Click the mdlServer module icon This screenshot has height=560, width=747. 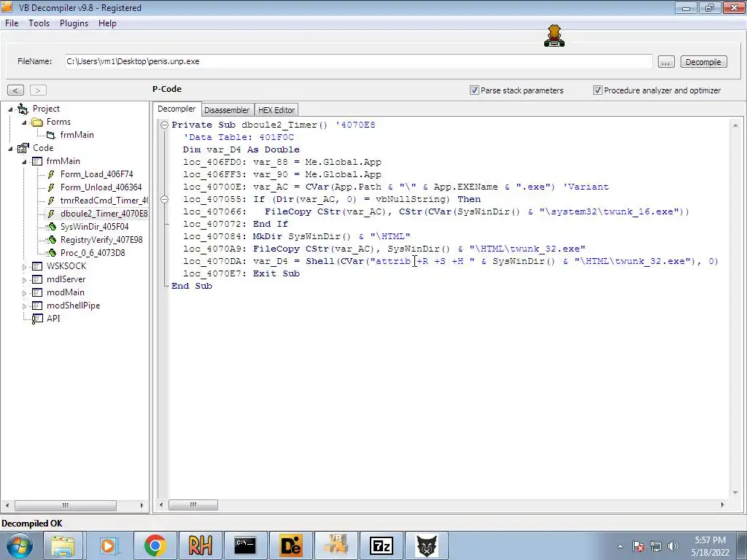(37, 279)
